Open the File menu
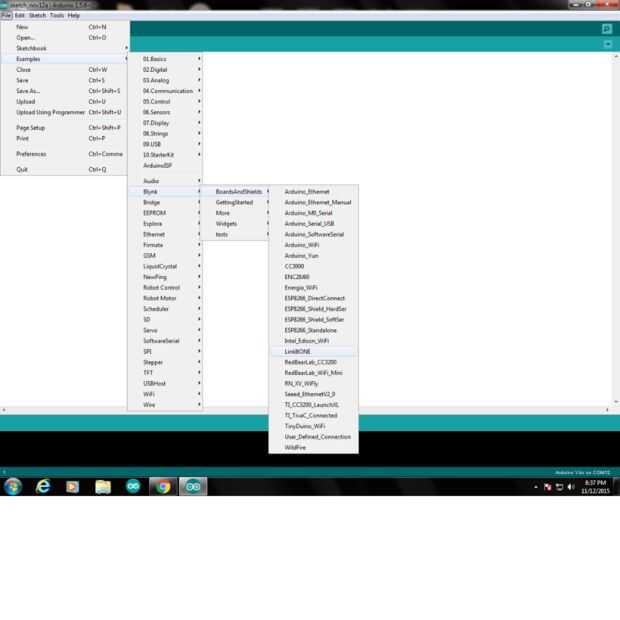Screen dimensions: 620x620 (x=6, y=15)
